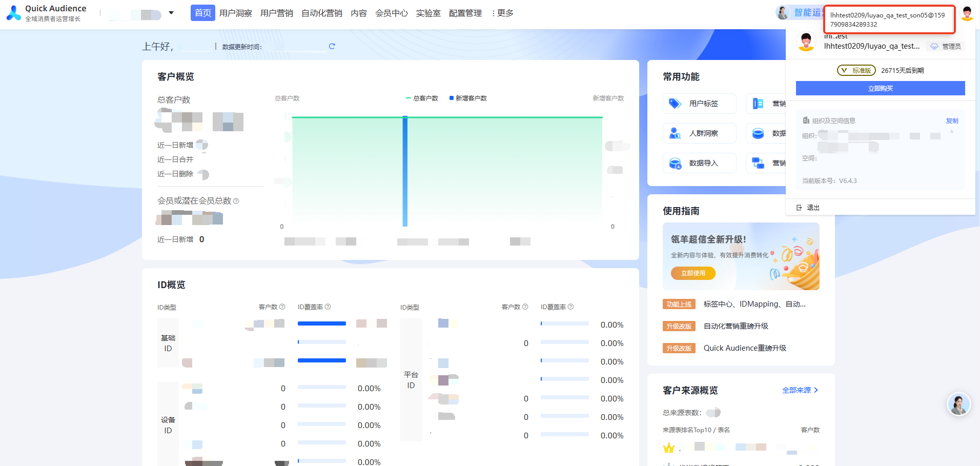The height and width of the screenshot is (466, 980).
Task: Toggle the 新增客户数 chart legend series
Action: point(468,98)
